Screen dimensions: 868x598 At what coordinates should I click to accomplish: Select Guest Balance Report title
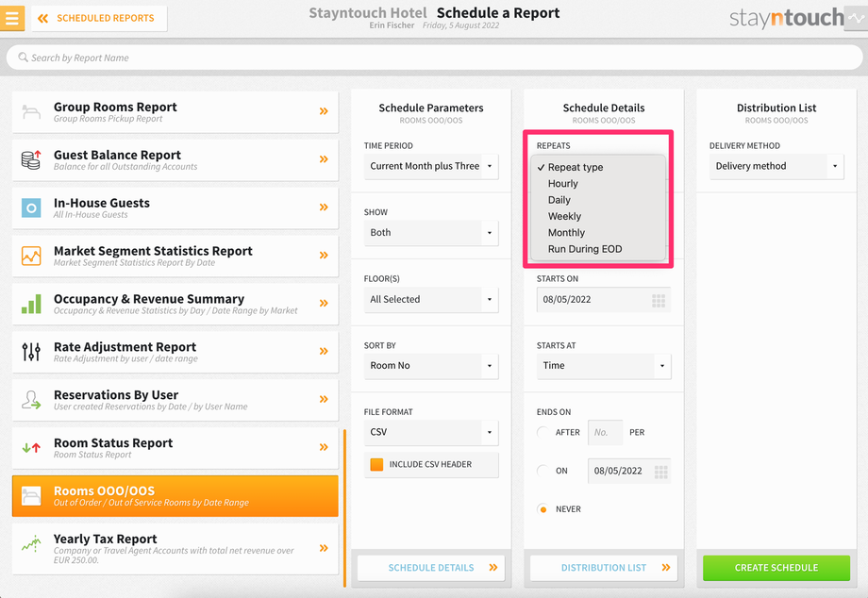[x=117, y=155]
